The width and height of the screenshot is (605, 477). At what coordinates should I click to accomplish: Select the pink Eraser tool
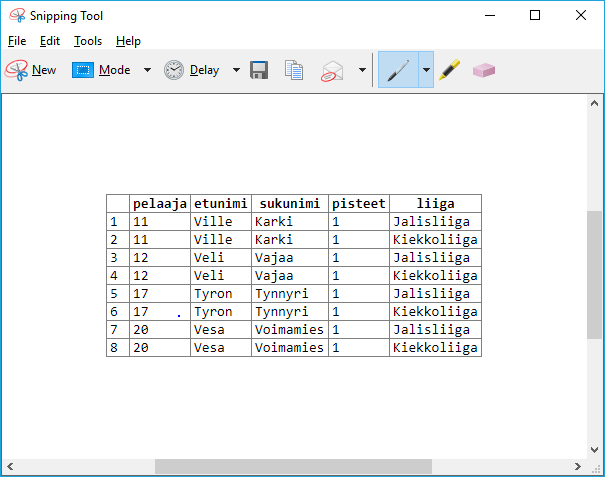pyautogui.click(x=484, y=70)
